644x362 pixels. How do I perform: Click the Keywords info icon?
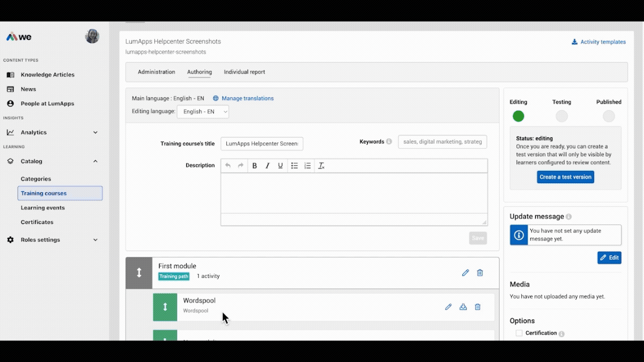pyautogui.click(x=389, y=141)
